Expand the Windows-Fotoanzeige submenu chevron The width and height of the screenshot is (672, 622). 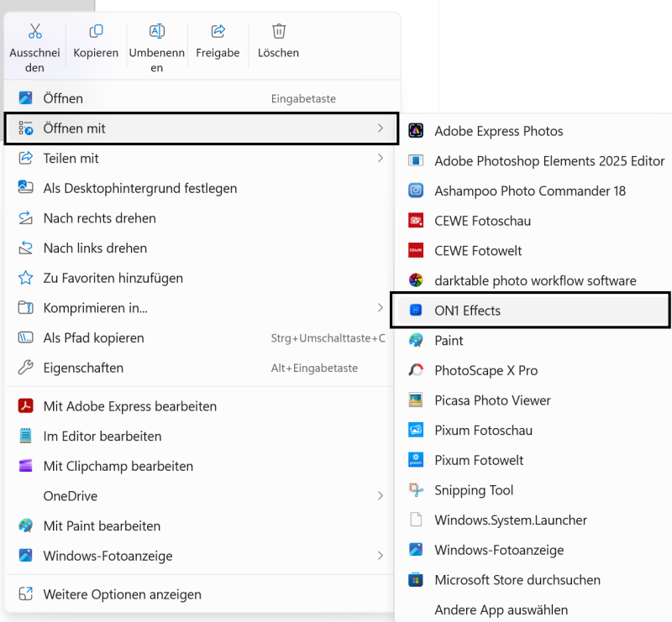tap(380, 556)
